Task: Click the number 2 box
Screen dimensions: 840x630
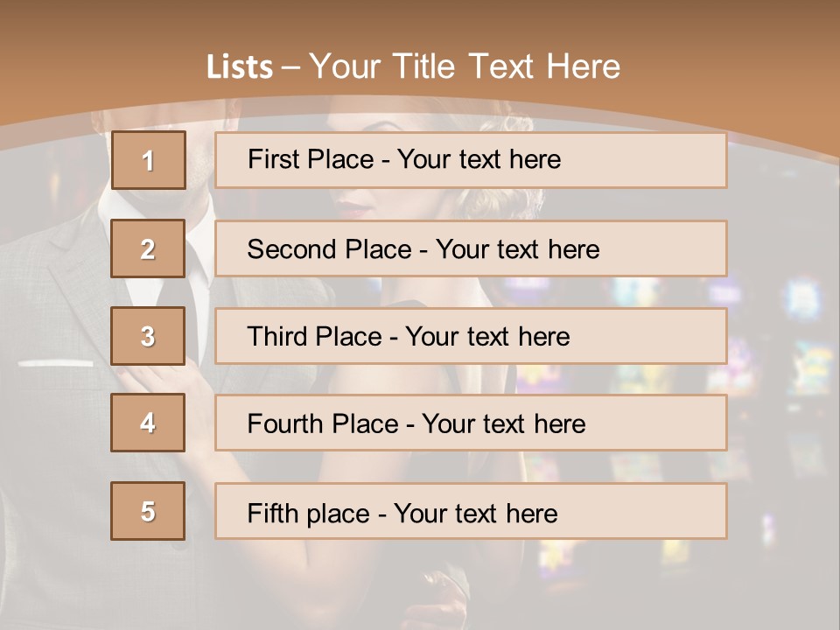Action: pyautogui.click(x=148, y=248)
